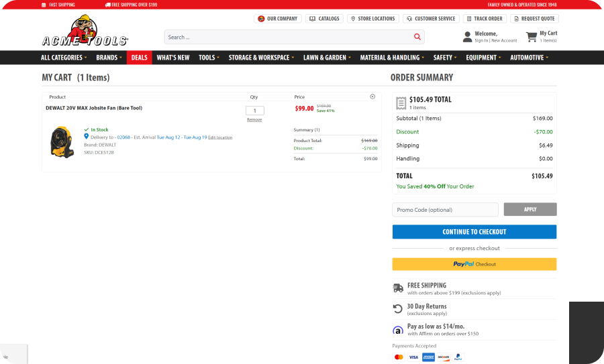
Task: Click the Acme Tools logo
Action: pos(85,31)
